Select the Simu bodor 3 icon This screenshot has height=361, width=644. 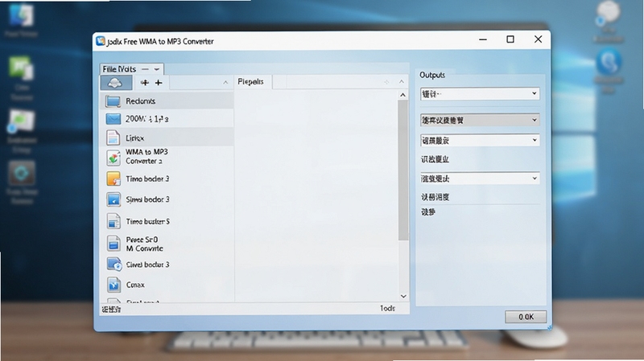tap(114, 199)
